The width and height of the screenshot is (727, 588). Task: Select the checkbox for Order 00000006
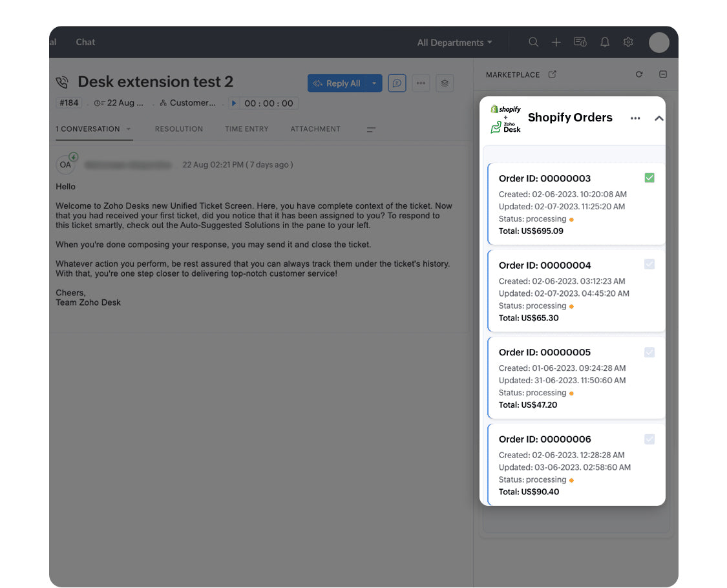[649, 439]
